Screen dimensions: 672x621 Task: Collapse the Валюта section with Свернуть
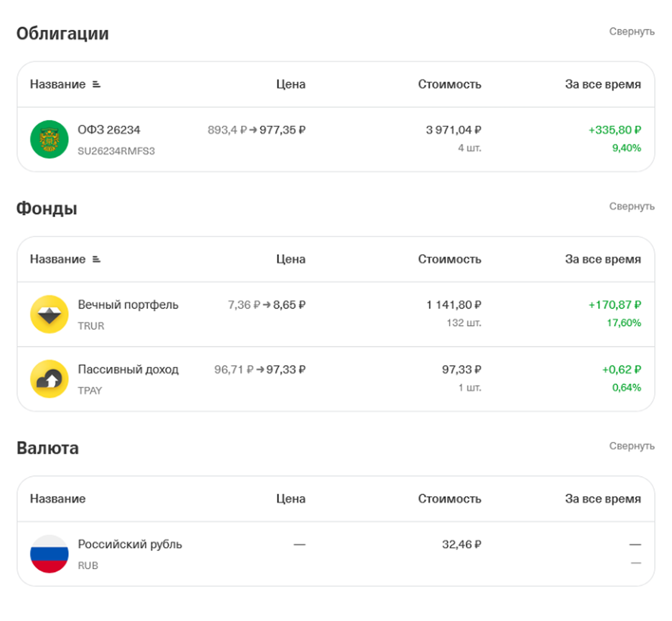[631, 446]
